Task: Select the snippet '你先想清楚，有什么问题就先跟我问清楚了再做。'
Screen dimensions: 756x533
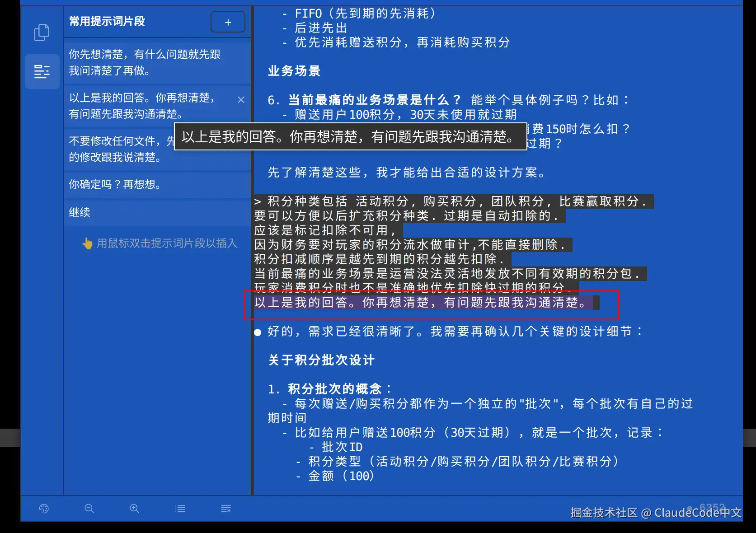Action: coord(145,63)
